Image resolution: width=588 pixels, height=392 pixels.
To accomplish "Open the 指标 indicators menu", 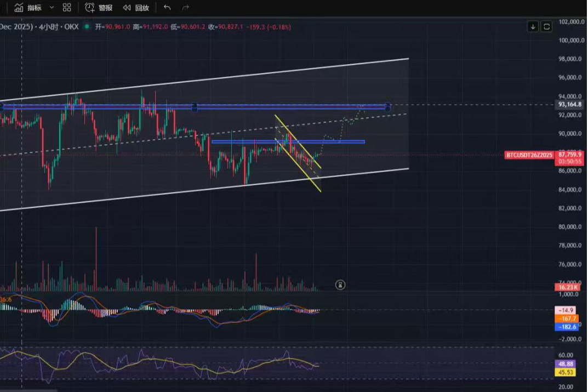I will click(x=27, y=8).
